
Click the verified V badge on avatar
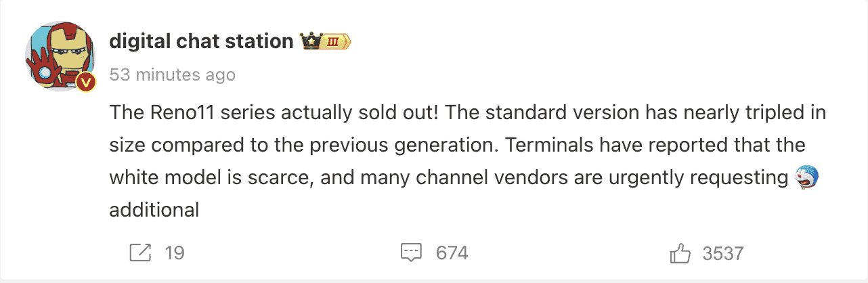coord(86,83)
